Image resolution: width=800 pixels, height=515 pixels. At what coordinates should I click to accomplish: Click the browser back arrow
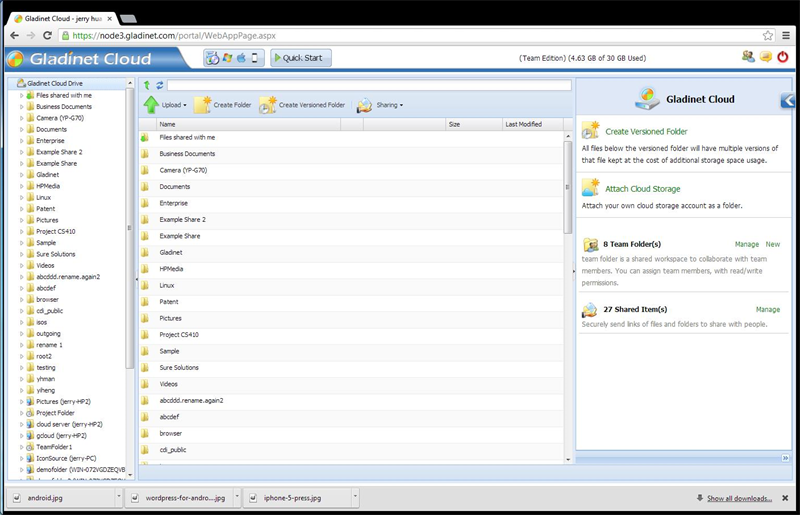pyautogui.click(x=14, y=35)
